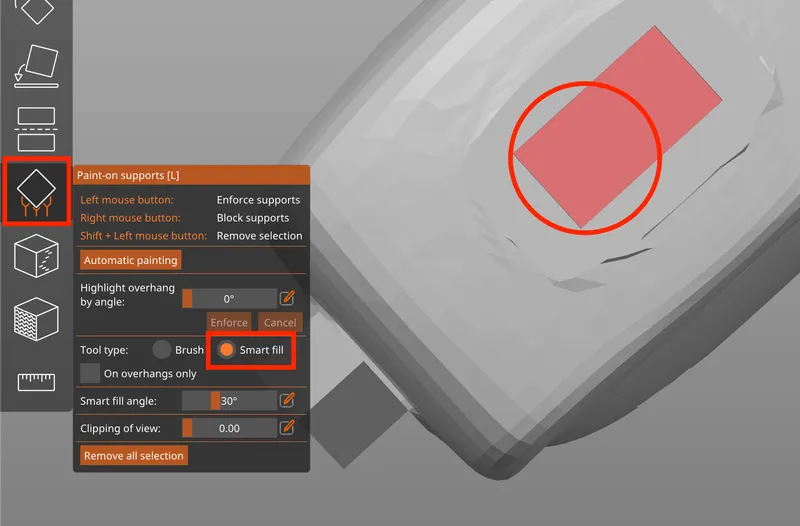Click 'Block supports' text
The width and height of the screenshot is (800, 526).
pos(253,218)
